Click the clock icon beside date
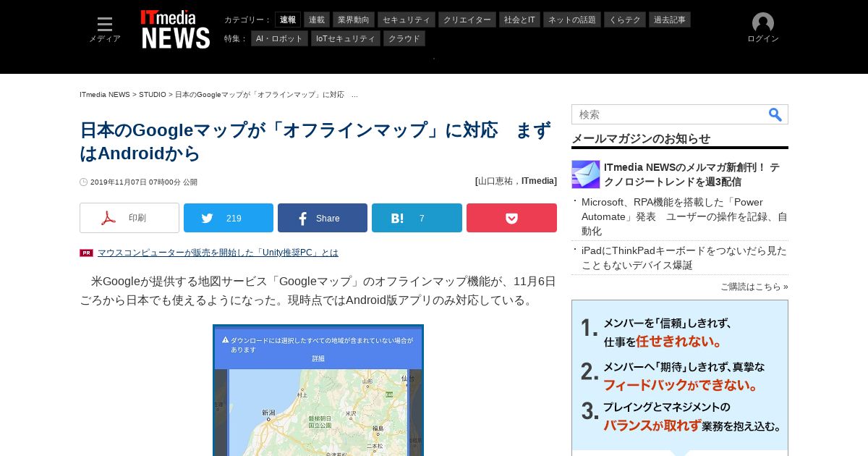The width and height of the screenshot is (868, 456). point(84,182)
